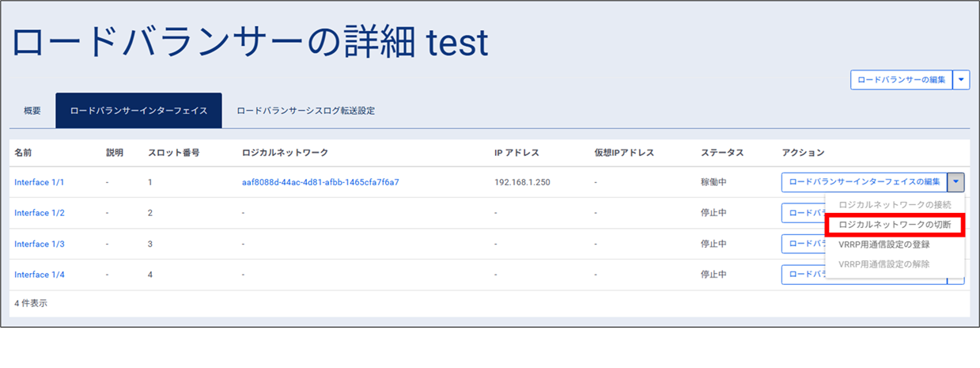Click the edit button in Interface 1/4 row

pyautogui.click(x=803, y=275)
